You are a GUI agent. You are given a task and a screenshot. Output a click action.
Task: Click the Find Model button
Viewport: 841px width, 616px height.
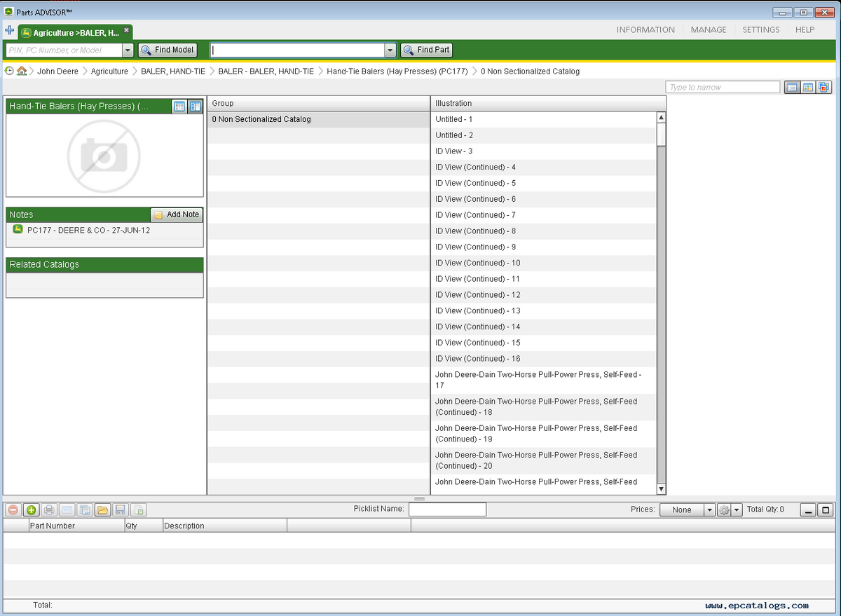point(168,50)
